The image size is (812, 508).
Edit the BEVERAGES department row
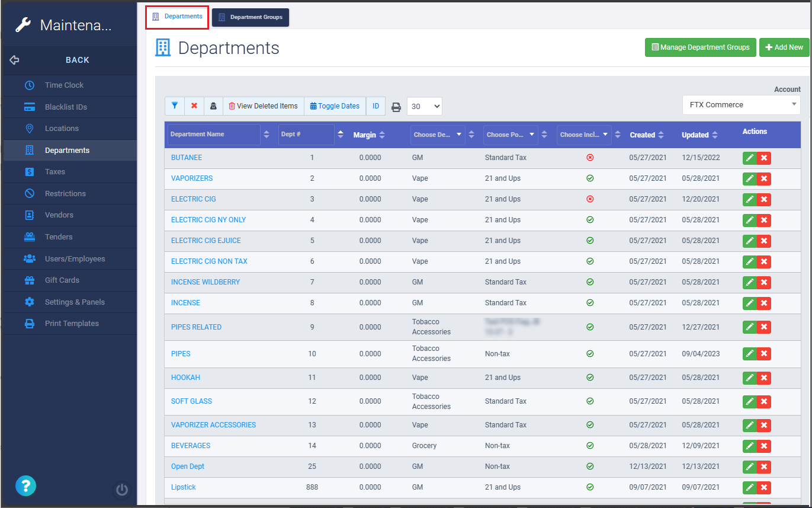(x=750, y=446)
